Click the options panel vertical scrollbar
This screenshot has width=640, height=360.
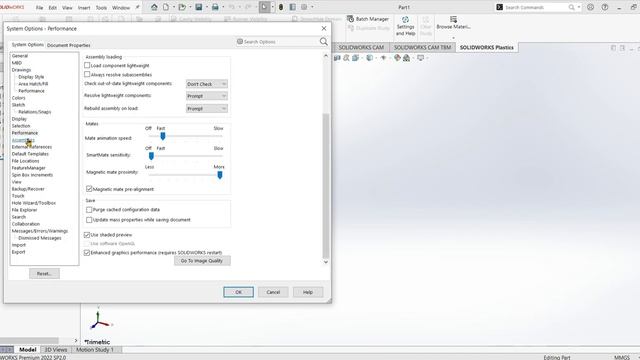coord(326,186)
